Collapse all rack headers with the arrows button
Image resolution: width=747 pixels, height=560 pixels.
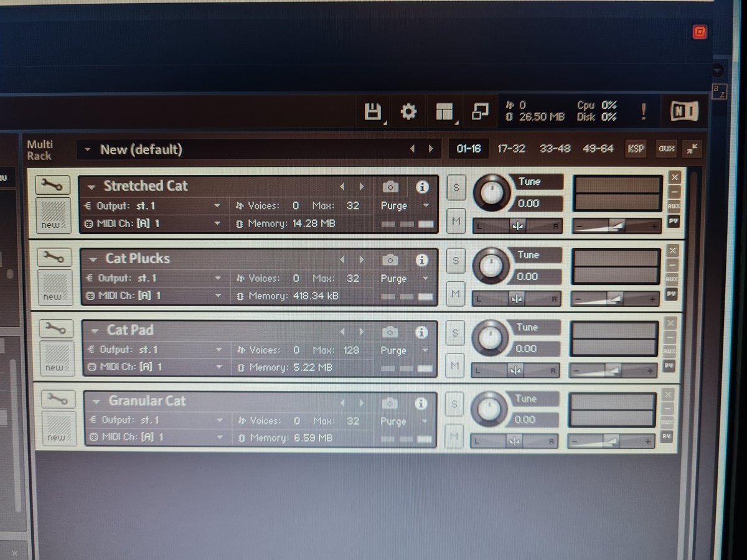pos(693,149)
